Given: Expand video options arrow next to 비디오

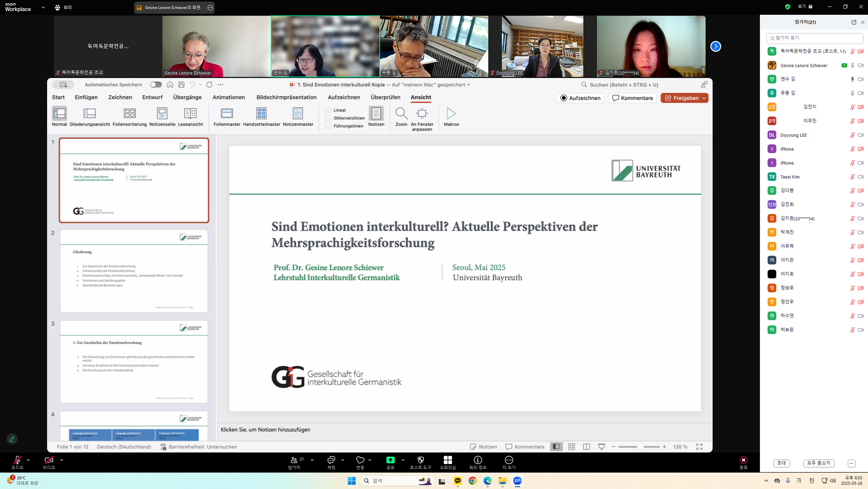Looking at the screenshot, I should 61,460.
